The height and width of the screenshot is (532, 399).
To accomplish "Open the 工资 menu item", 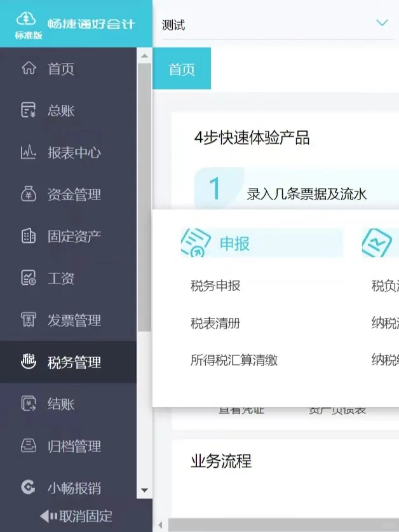I will pos(68,278).
